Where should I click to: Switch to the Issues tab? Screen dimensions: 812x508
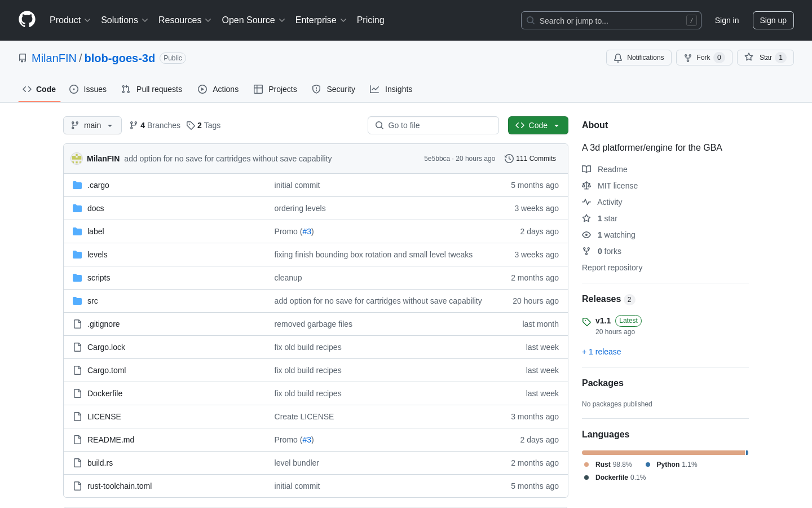point(88,89)
